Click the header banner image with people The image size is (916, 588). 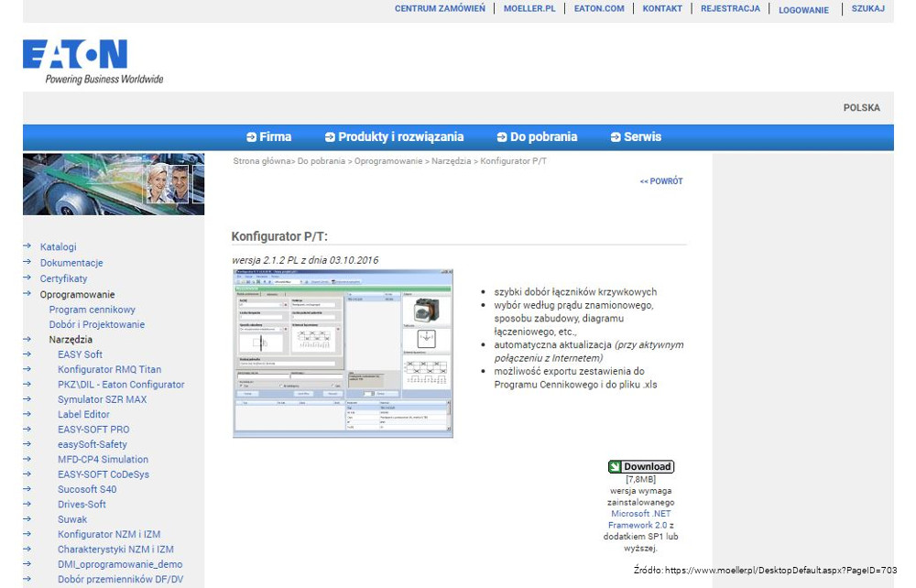coord(114,184)
